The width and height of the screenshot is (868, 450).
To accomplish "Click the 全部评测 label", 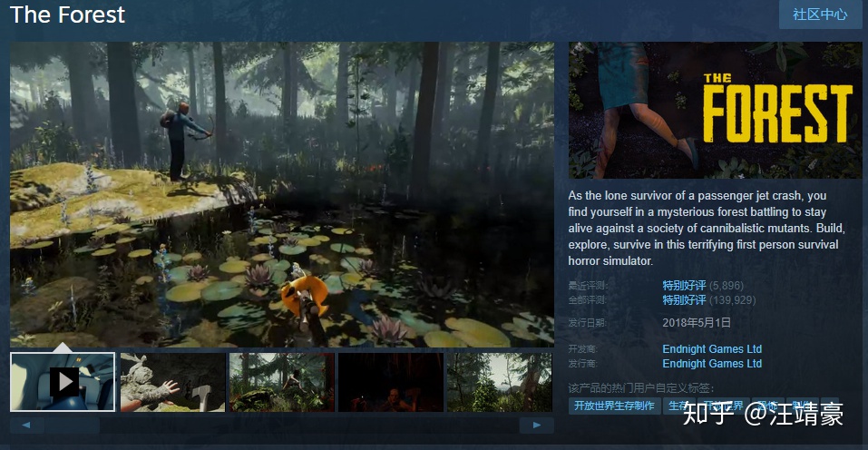I will (588, 300).
